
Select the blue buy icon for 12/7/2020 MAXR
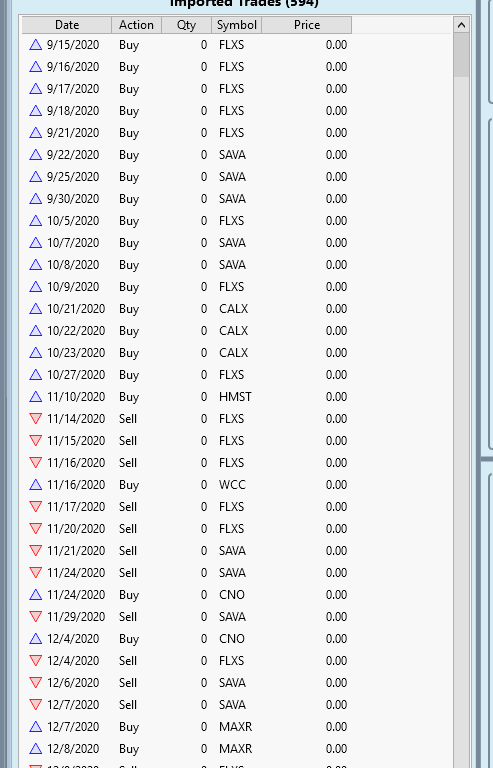pyautogui.click(x=35, y=727)
